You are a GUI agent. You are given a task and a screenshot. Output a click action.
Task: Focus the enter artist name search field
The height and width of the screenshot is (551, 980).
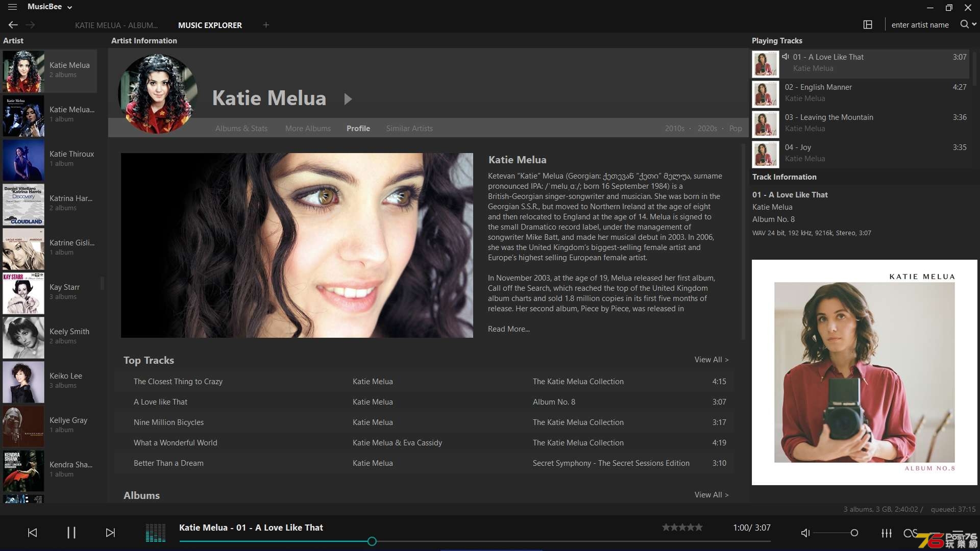click(920, 24)
